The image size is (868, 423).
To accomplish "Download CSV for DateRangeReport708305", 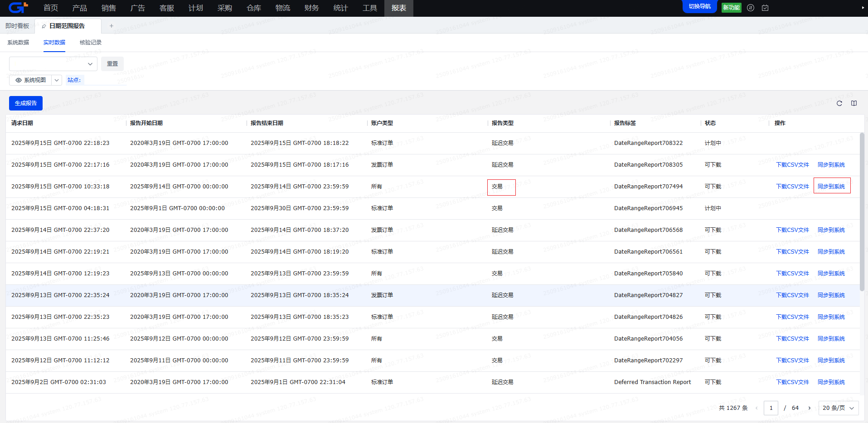I will tap(792, 165).
